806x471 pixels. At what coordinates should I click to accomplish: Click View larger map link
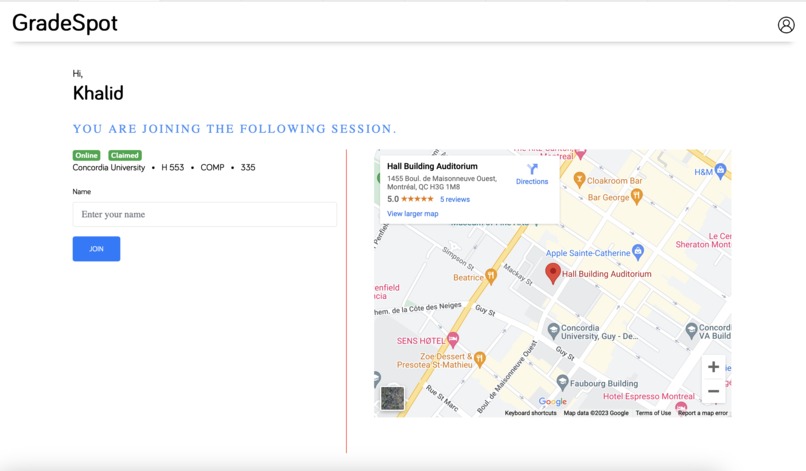[413, 214]
